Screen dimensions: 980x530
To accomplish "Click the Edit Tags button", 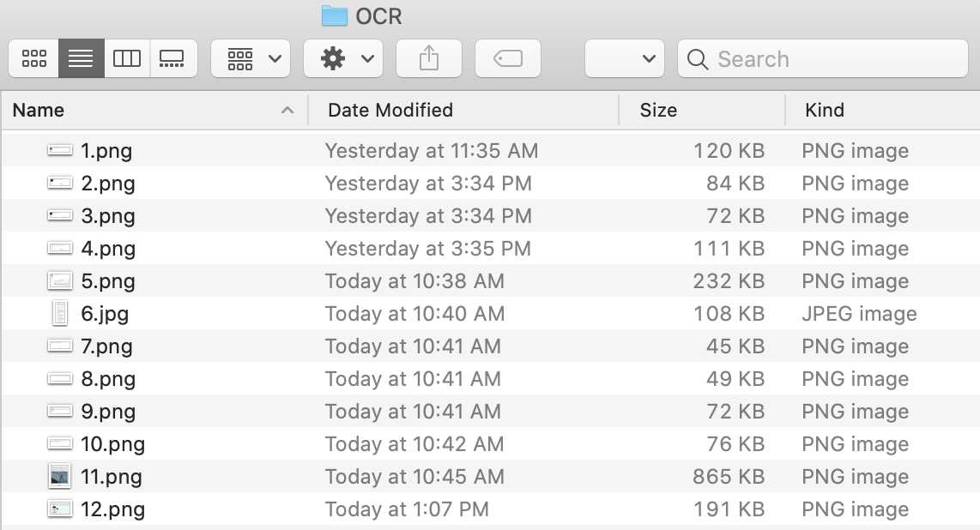I will pyautogui.click(x=508, y=59).
